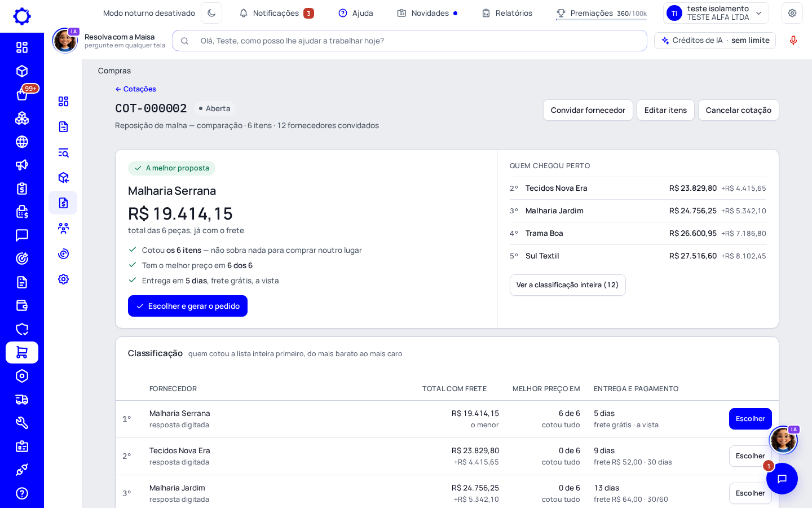Open Notificações bell with 3 alerts
Screen dimensions: 812x508
276,13
